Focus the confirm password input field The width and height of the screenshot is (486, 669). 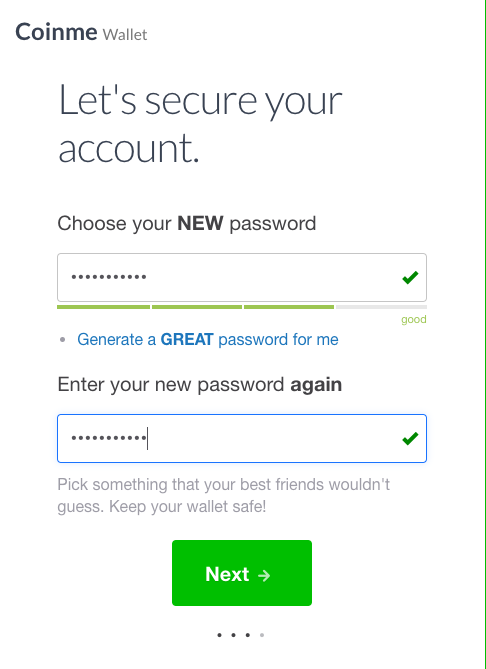pyautogui.click(x=242, y=438)
